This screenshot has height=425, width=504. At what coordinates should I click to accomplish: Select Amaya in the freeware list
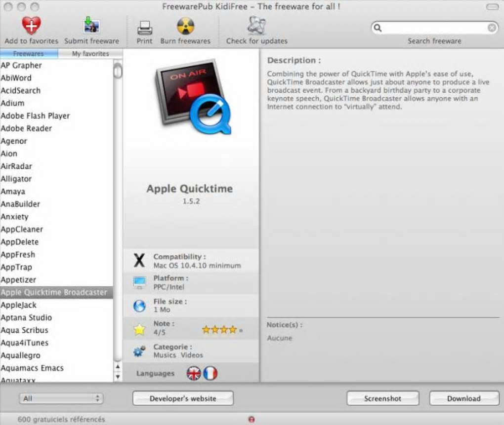pos(56,192)
